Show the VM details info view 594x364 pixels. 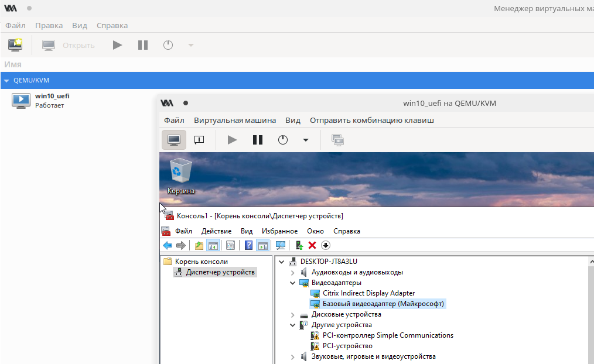pos(199,140)
